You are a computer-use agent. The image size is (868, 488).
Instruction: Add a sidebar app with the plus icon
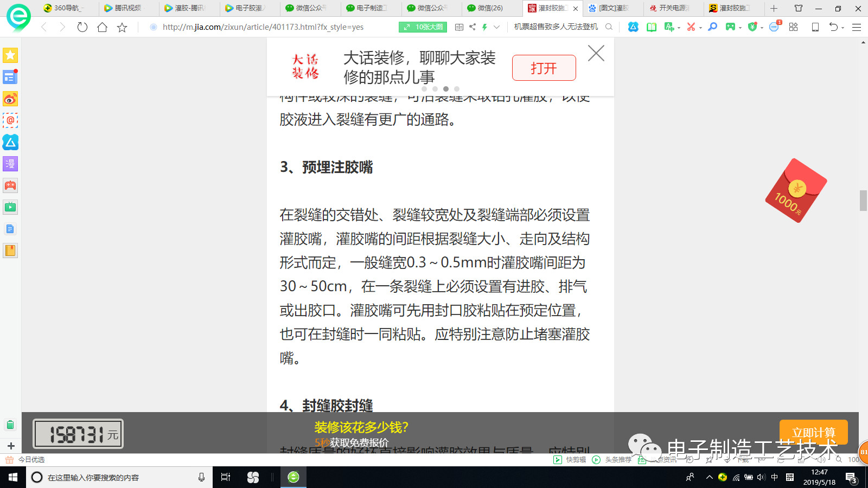coord(10,446)
